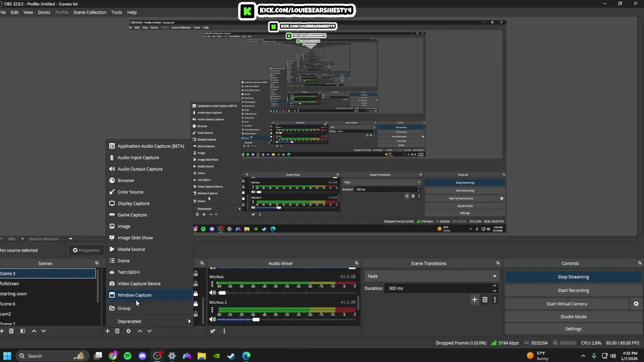Click the Stop Streaming button
The width and height of the screenshot is (644, 362).
tap(573, 277)
